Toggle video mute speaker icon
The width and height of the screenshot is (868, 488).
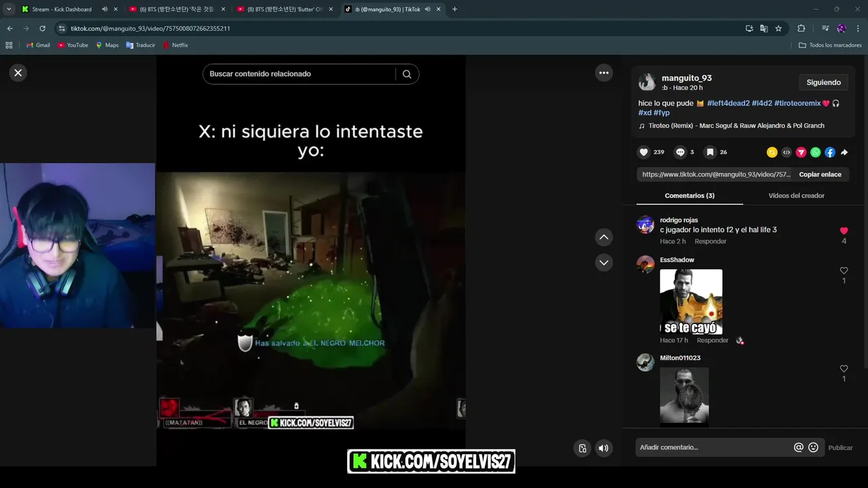click(603, 448)
